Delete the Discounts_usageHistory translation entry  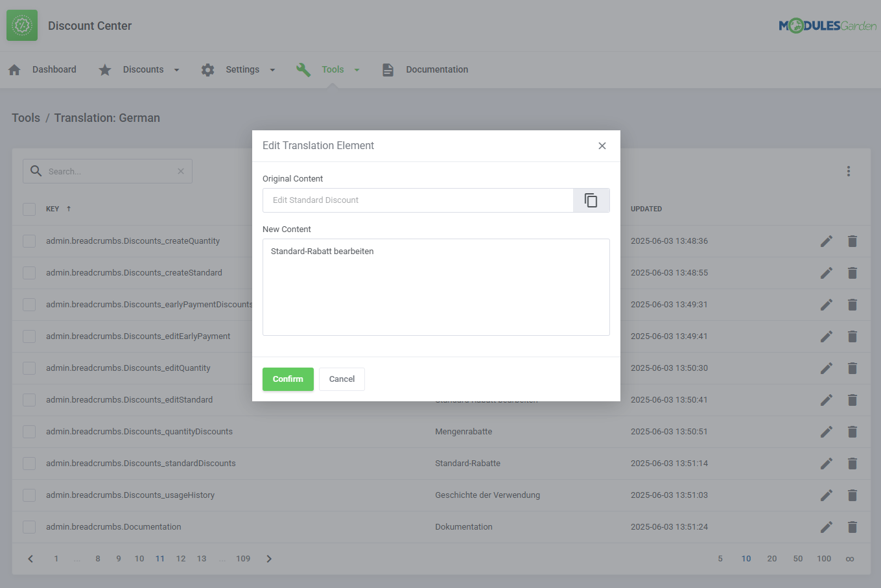click(x=852, y=495)
